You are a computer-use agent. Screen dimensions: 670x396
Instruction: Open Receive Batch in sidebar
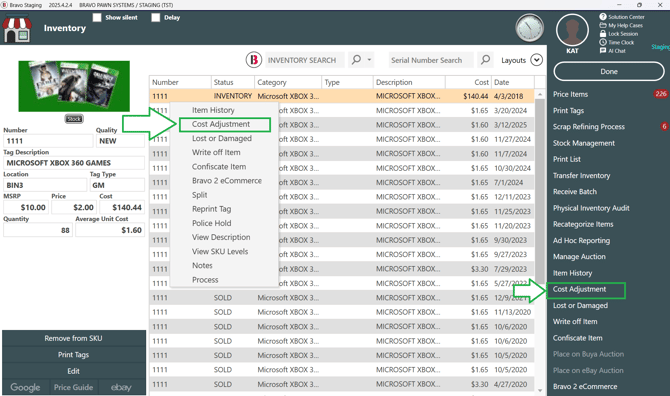click(575, 192)
